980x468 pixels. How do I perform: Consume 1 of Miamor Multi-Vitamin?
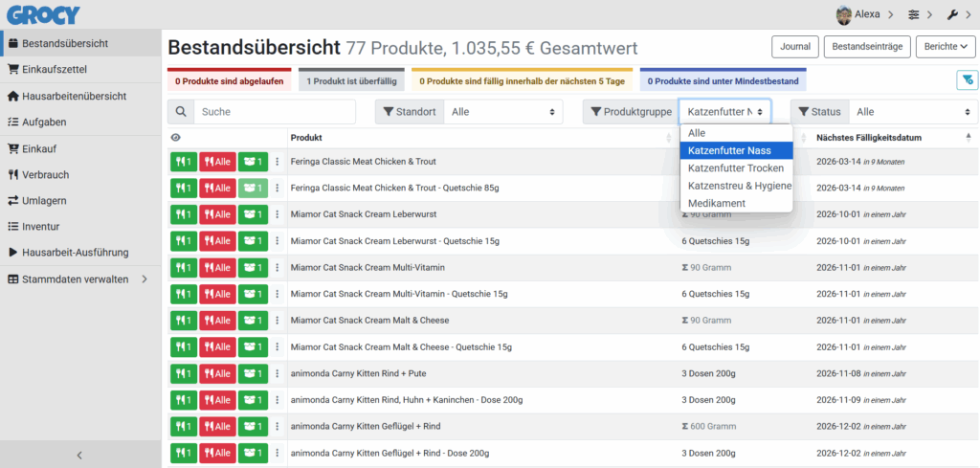(x=184, y=267)
